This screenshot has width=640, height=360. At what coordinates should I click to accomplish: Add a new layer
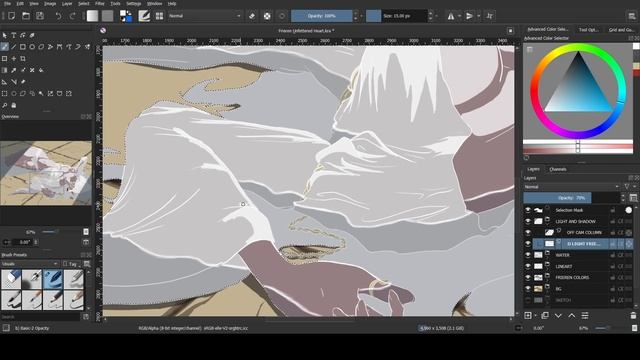[528, 316]
